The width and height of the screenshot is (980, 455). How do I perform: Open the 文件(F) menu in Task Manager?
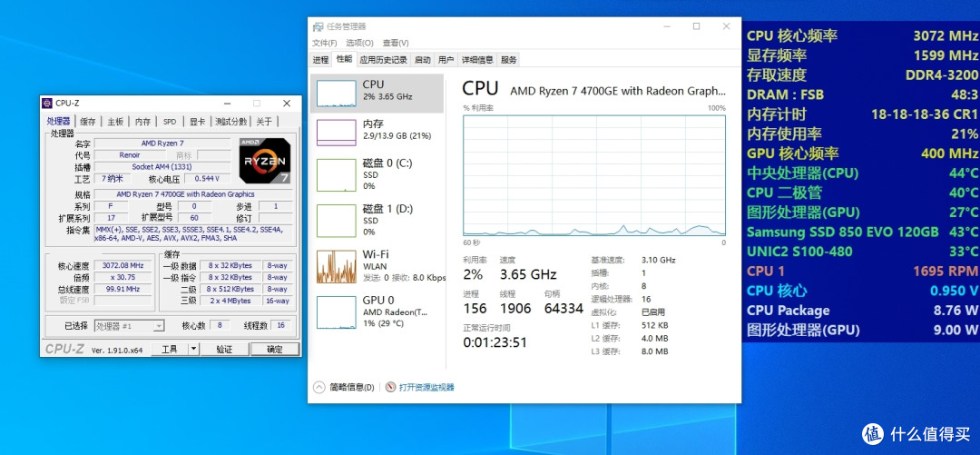pyautogui.click(x=324, y=43)
